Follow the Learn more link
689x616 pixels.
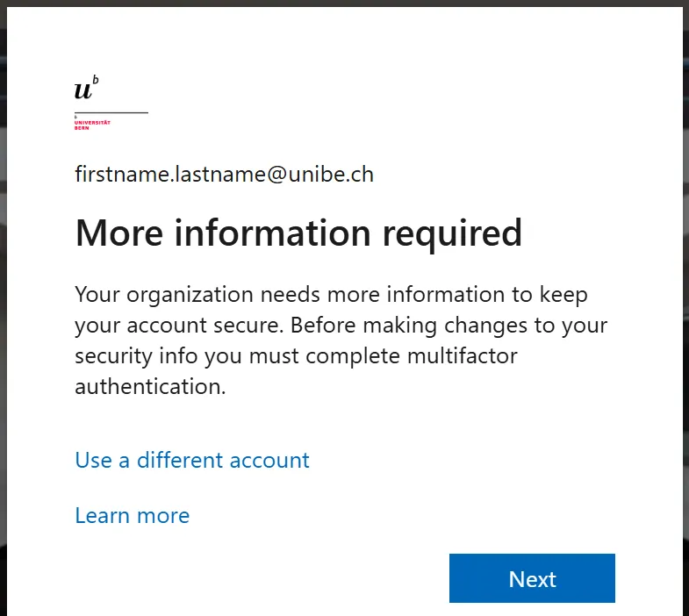133,515
